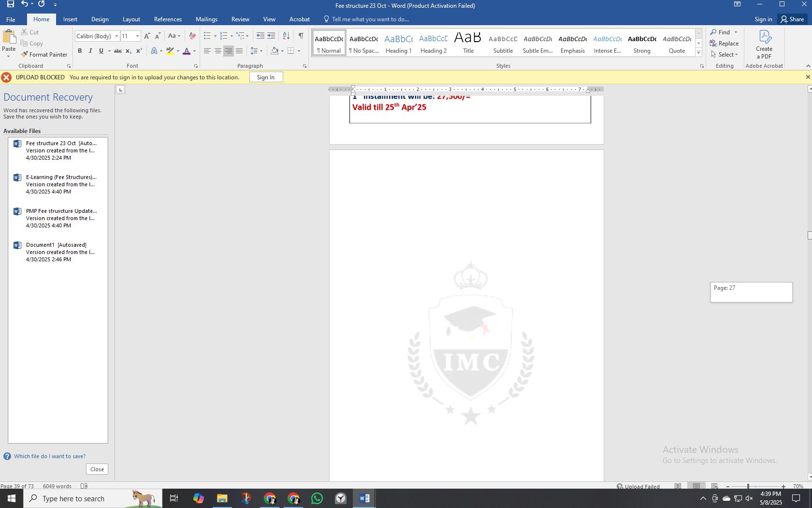
Task: Apply the text highlight color
Action: 170,51
